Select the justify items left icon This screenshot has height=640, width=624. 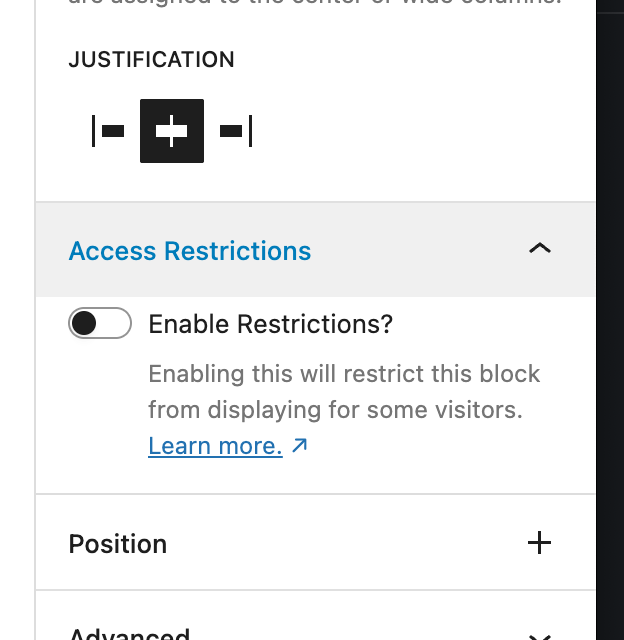point(108,131)
